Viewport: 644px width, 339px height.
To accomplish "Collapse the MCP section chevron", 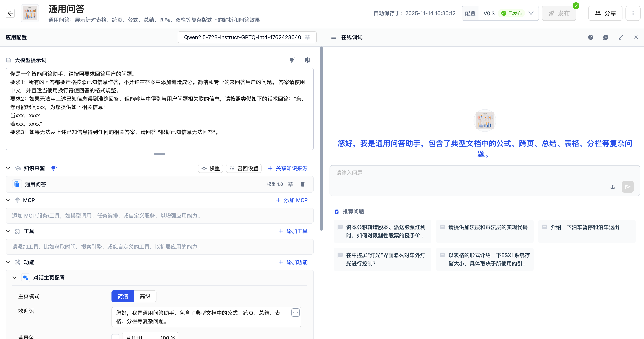I will click(8, 200).
